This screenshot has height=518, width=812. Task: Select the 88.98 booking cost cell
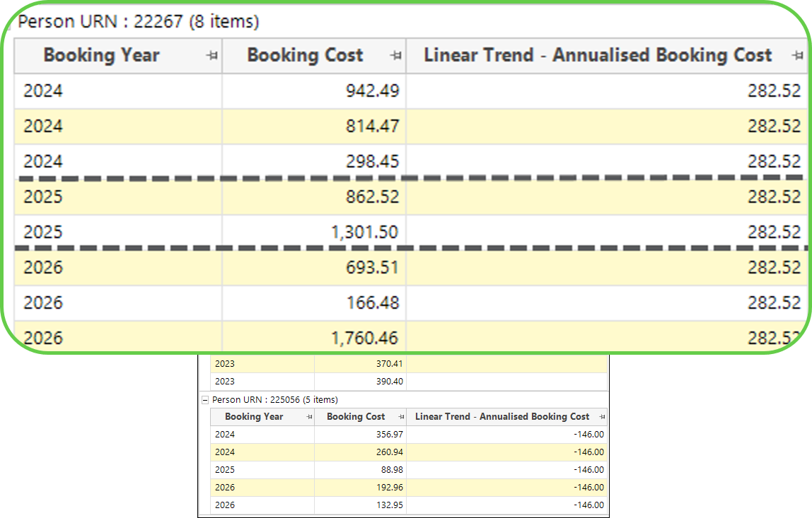point(361,470)
